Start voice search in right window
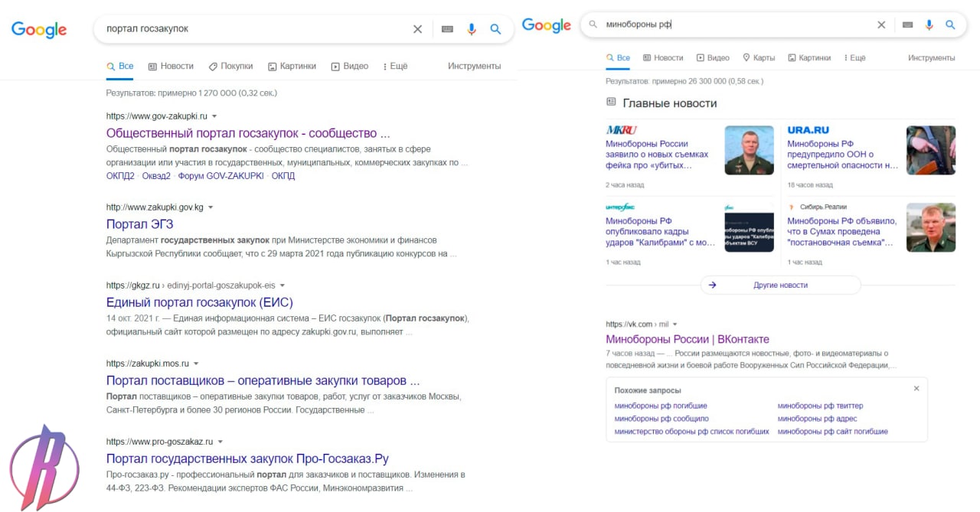 tap(929, 24)
